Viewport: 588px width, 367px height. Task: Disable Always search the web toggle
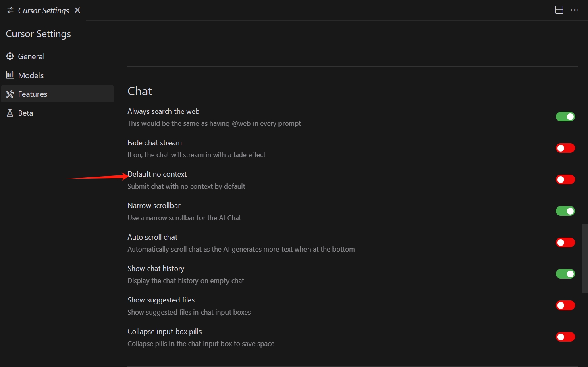565,117
